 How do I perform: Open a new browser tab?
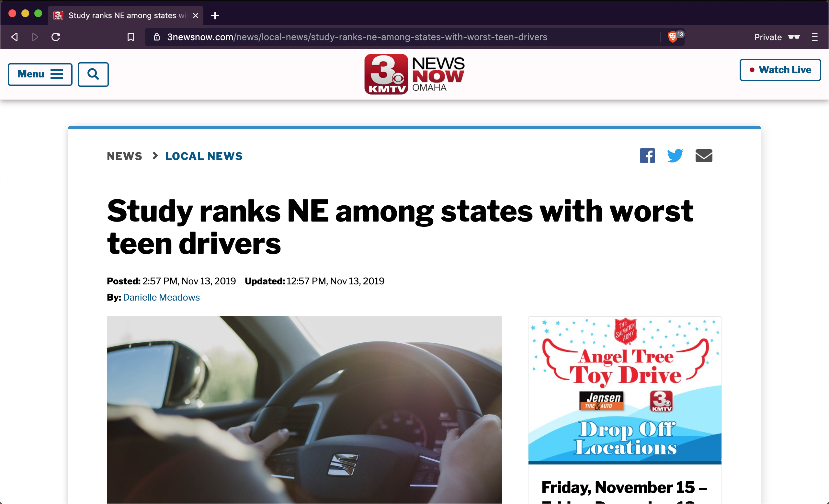(x=215, y=16)
